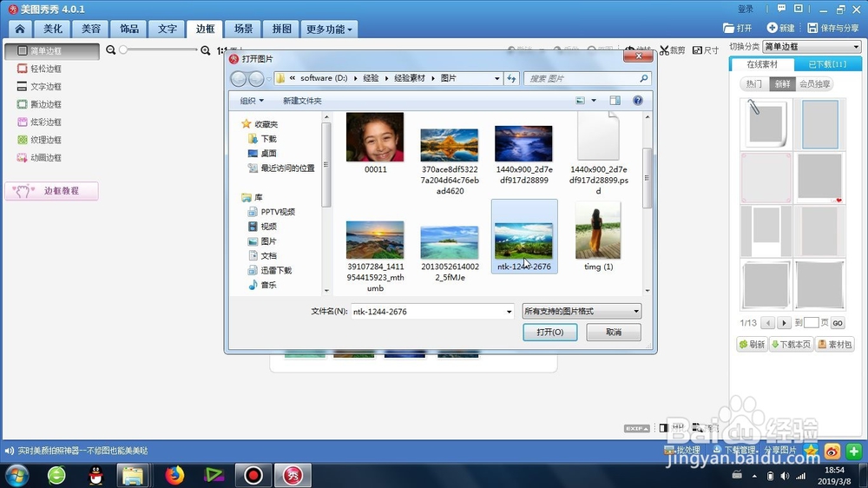The image size is (868, 488).
Task: Open Windows Start button
Action: pyautogui.click(x=16, y=476)
